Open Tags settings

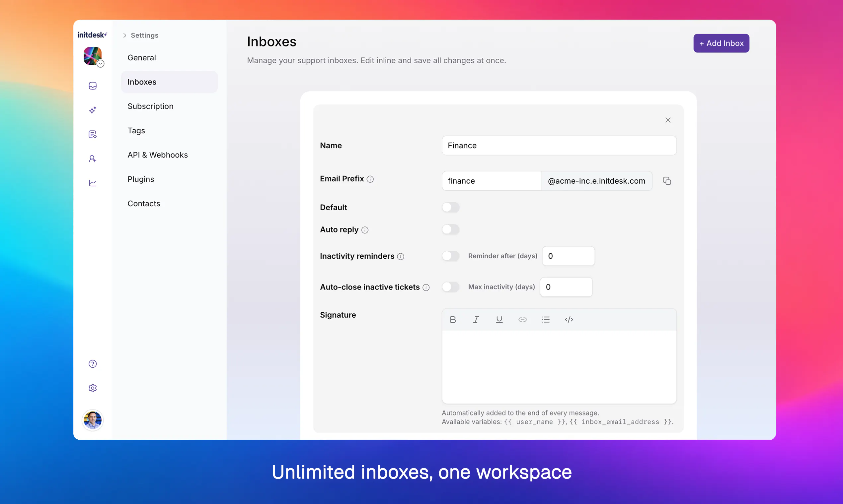(169, 130)
